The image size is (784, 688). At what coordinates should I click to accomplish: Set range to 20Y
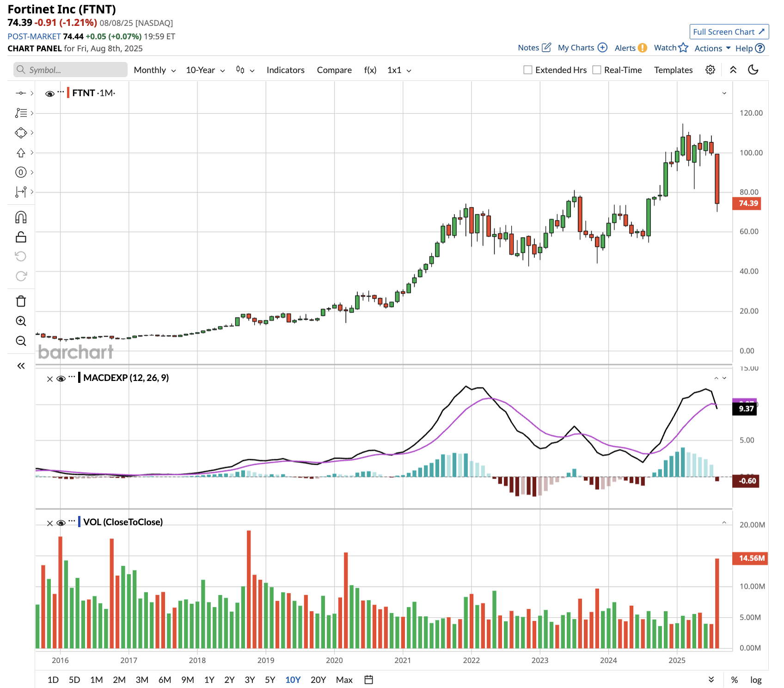(x=318, y=680)
